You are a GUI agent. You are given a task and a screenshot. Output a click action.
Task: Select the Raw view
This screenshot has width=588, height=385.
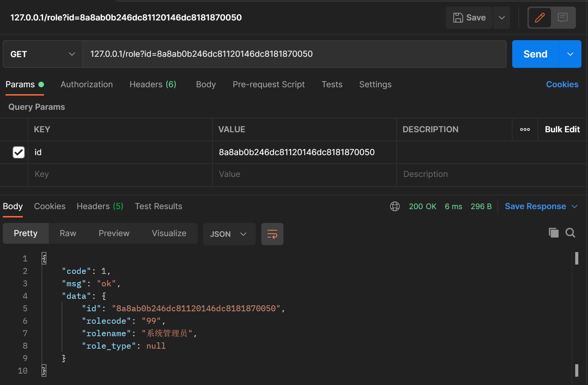tap(68, 233)
